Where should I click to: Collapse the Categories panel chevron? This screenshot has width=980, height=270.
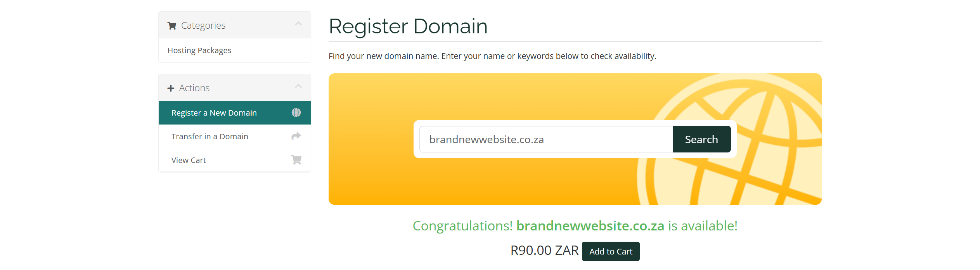[298, 24]
